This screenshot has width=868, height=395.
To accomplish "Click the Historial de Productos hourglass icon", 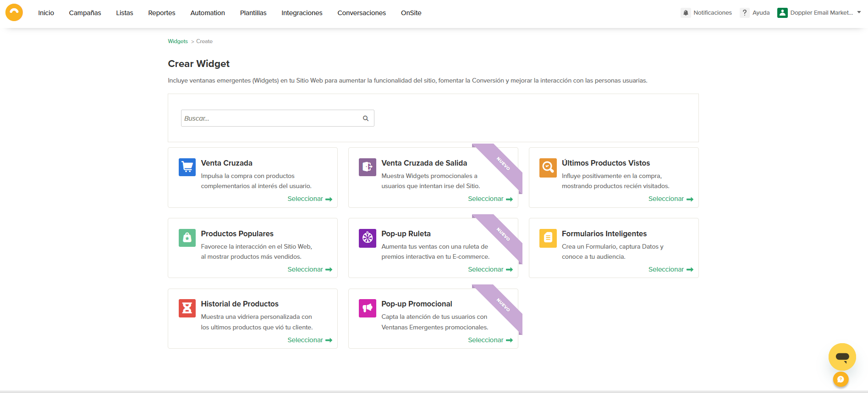I will (187, 308).
